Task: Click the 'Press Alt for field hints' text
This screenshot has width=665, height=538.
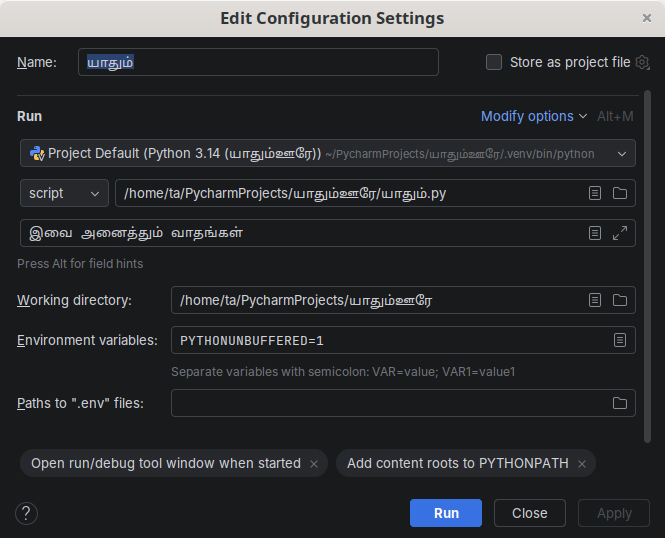Action: pyautogui.click(x=80, y=264)
